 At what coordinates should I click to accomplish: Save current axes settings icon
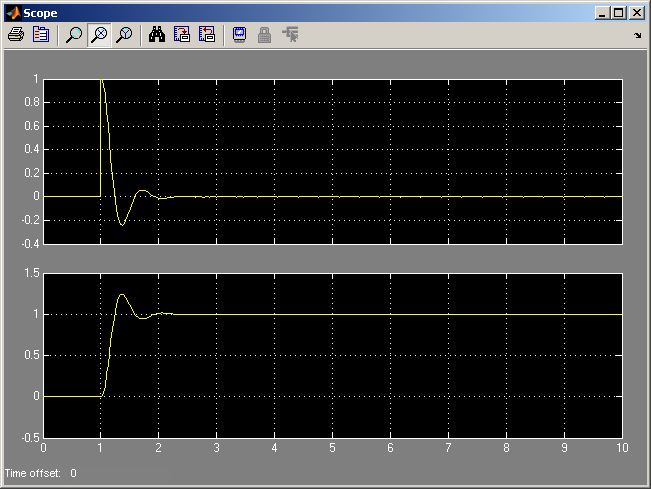182,34
